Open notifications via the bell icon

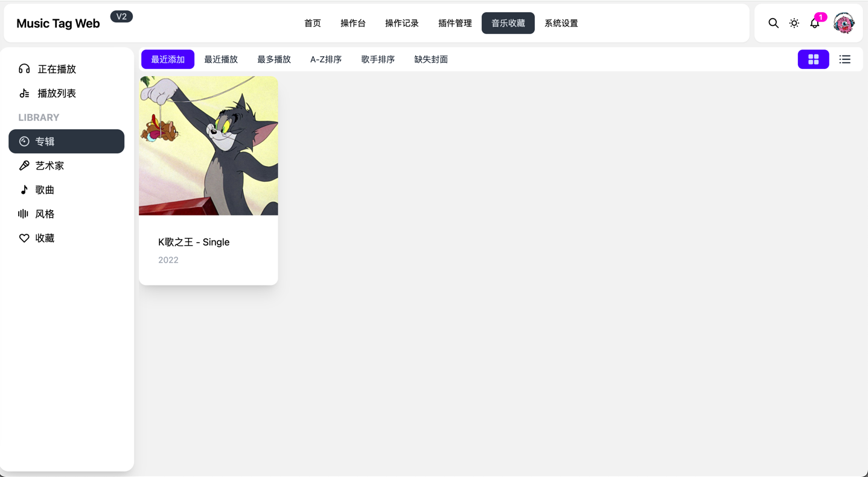(x=815, y=24)
